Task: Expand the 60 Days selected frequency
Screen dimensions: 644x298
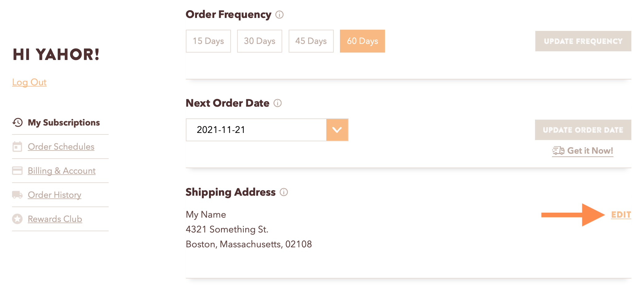Action: (362, 41)
